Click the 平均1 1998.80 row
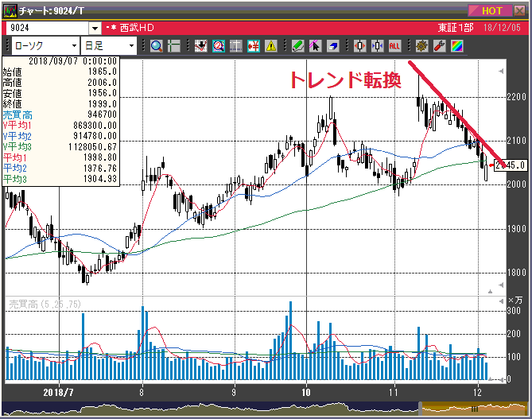 (60, 157)
